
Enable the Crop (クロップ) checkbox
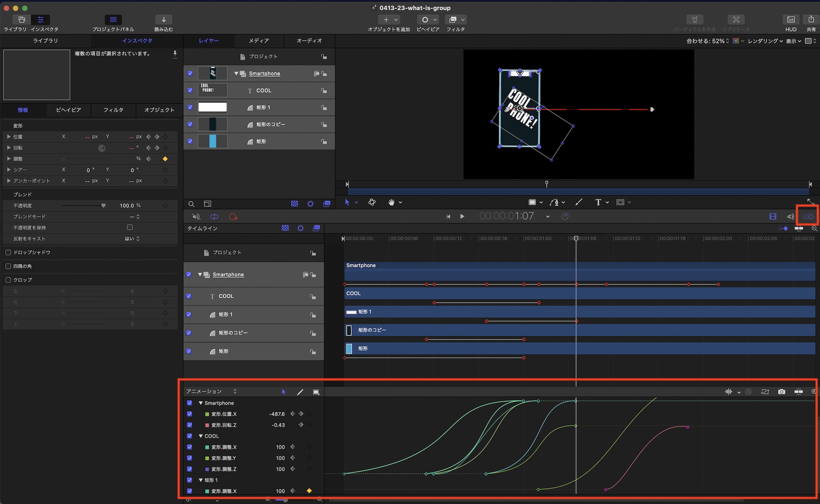(x=8, y=280)
